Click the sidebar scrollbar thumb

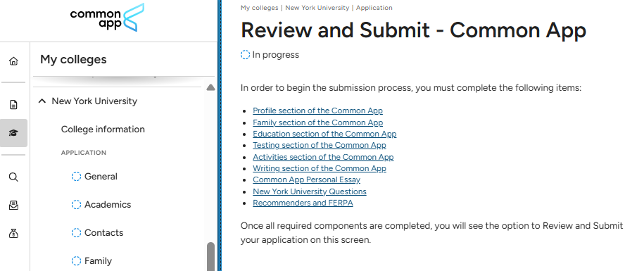(210, 257)
